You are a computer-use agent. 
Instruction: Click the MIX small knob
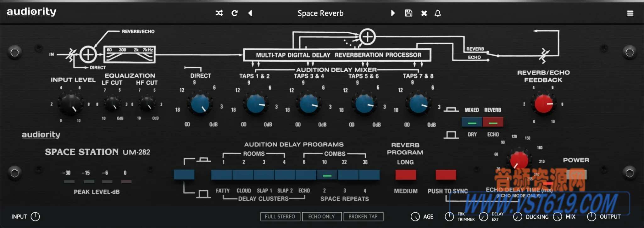(x=558, y=217)
